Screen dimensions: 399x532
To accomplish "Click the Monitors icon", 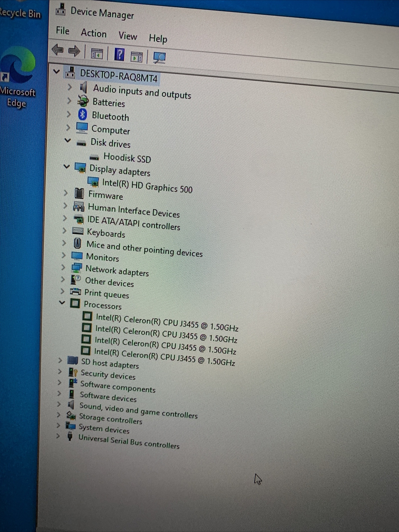I will (x=77, y=256).
